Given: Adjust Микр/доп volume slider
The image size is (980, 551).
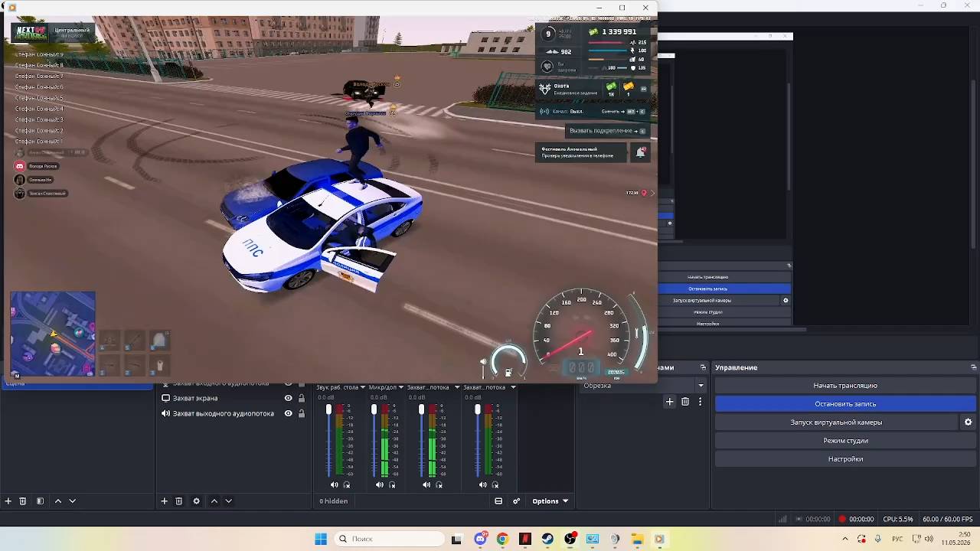Looking at the screenshot, I should click(x=374, y=439).
